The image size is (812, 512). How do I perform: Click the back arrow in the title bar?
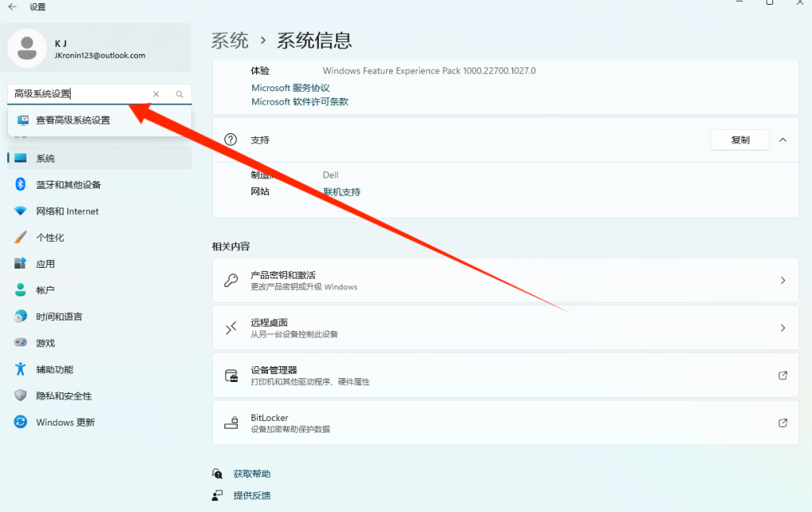pyautogui.click(x=12, y=6)
